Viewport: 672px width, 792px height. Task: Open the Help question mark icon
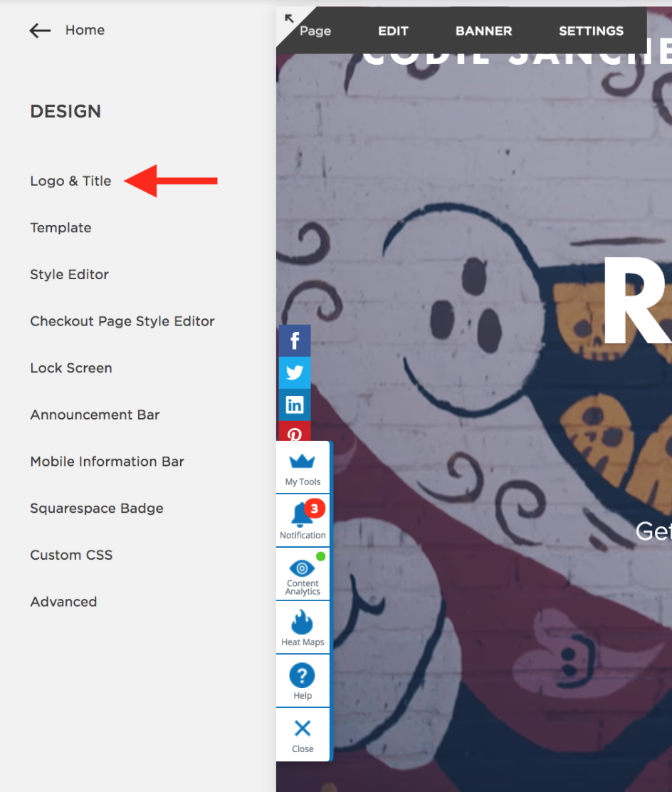pos(302,675)
